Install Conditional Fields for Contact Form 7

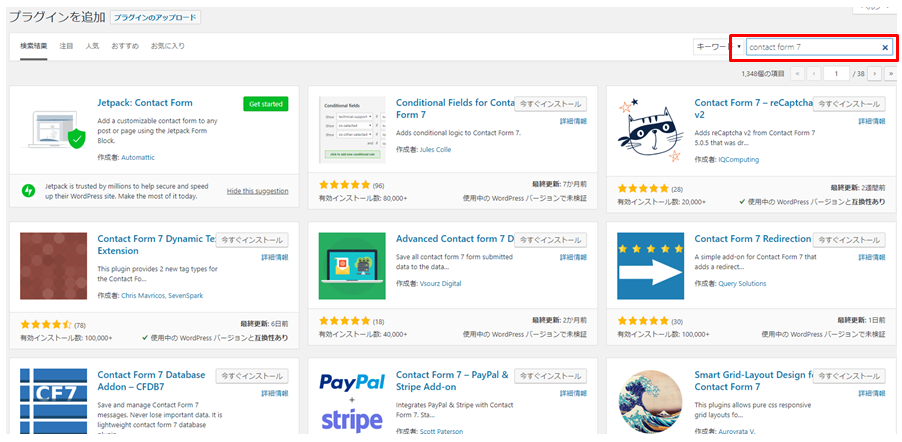551,104
